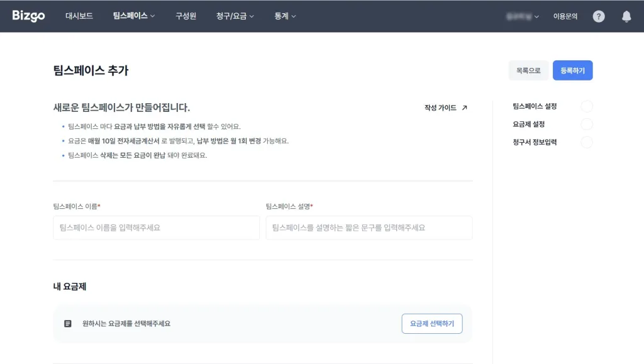
Task: Select the 팀스페이스 설정 step circle
Action: pos(587,106)
